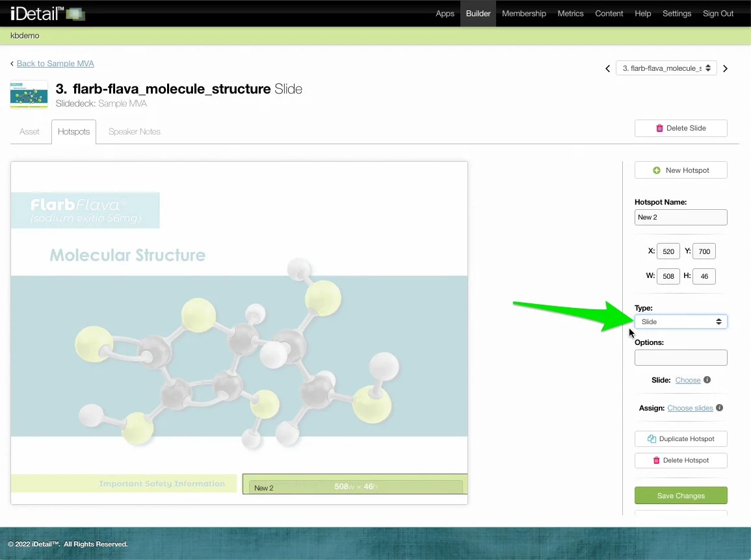
Task: Open the slide selector dropdown
Action: 666,68
